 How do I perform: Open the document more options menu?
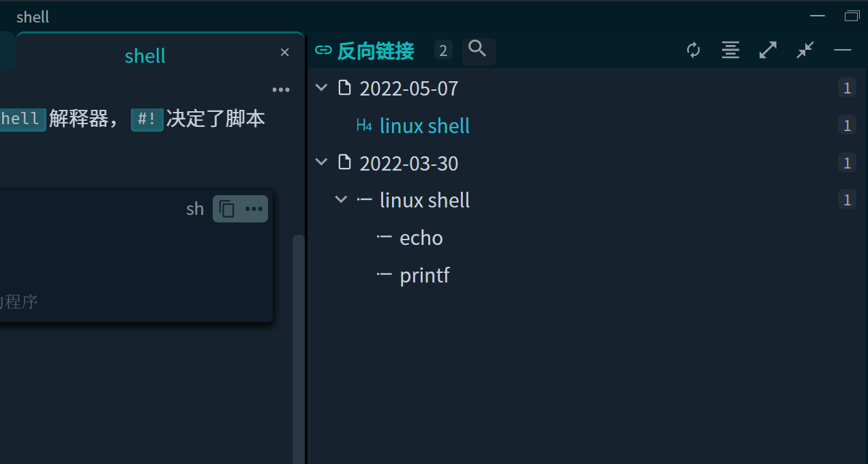(x=281, y=89)
